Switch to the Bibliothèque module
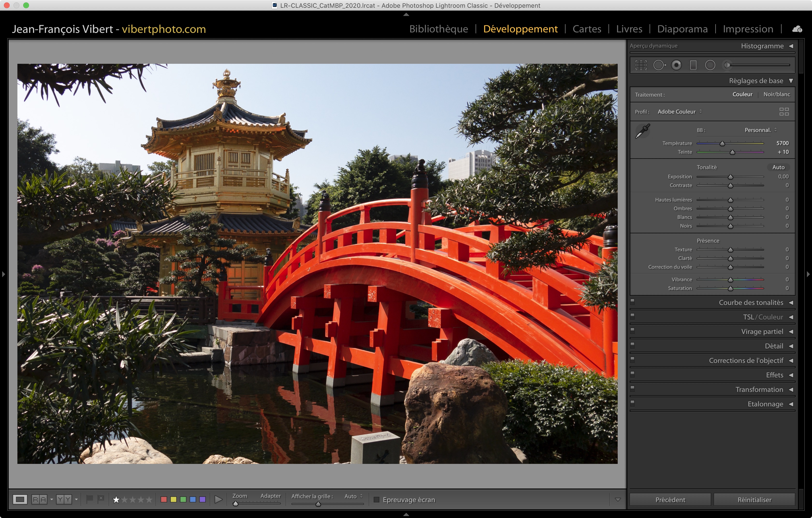Image resolution: width=812 pixels, height=518 pixels. point(438,29)
